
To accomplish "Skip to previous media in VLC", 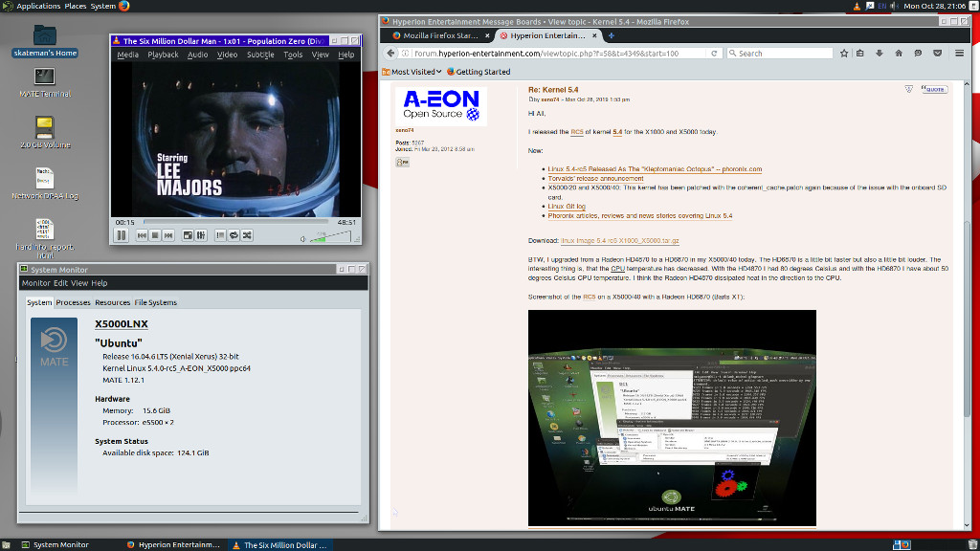I will pyautogui.click(x=142, y=235).
